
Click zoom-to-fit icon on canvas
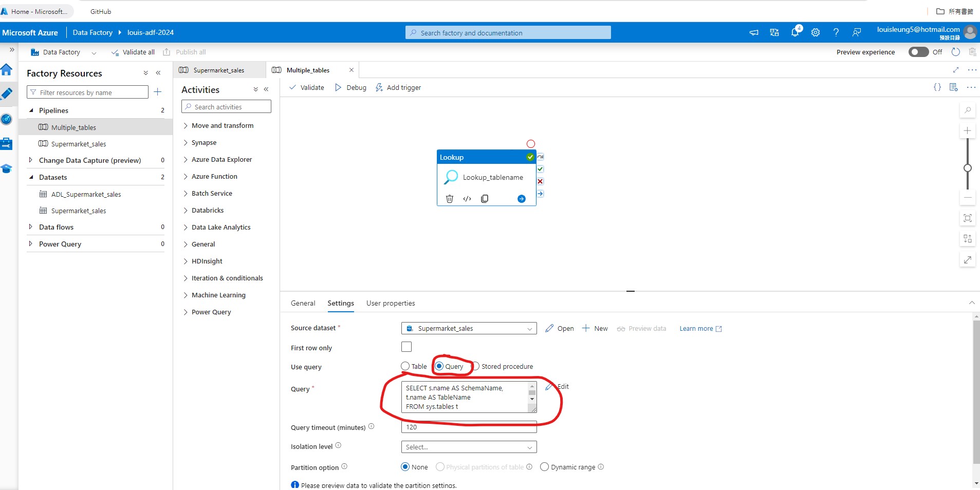coord(968,218)
